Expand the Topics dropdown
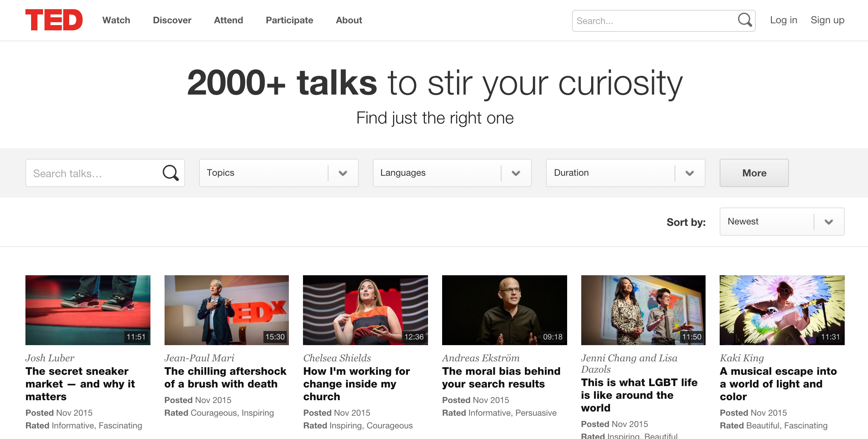Image resolution: width=868 pixels, height=439 pixels. (279, 173)
